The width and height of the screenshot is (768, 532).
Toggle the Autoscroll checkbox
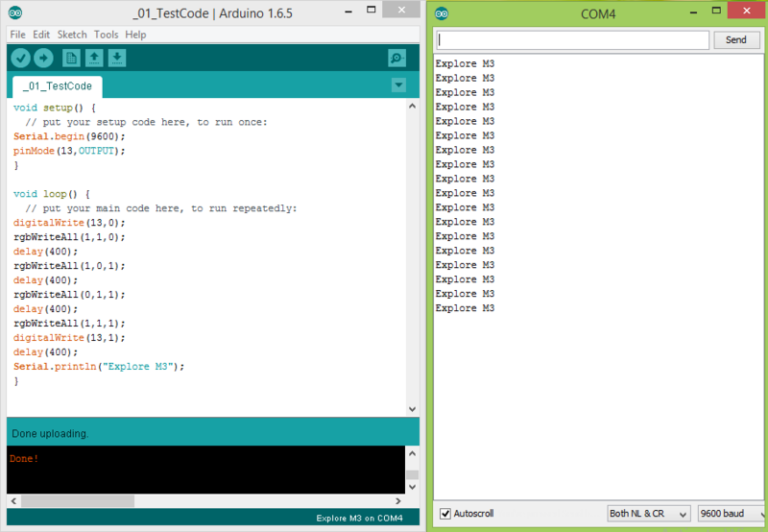tap(444, 514)
